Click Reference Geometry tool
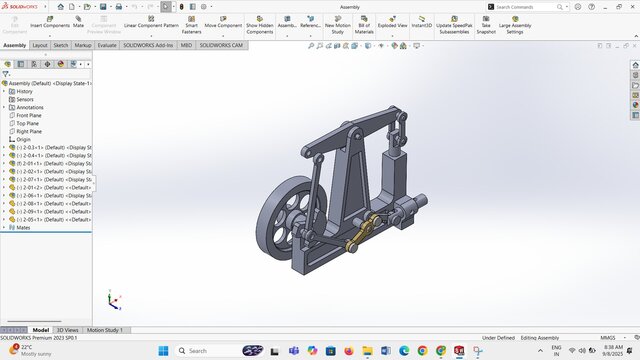 [310, 22]
